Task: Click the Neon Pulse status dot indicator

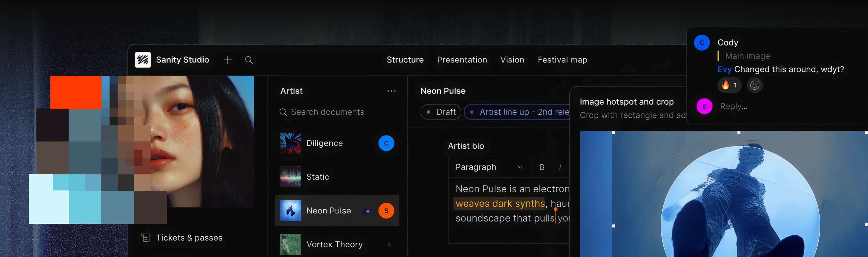Action: 367,211
